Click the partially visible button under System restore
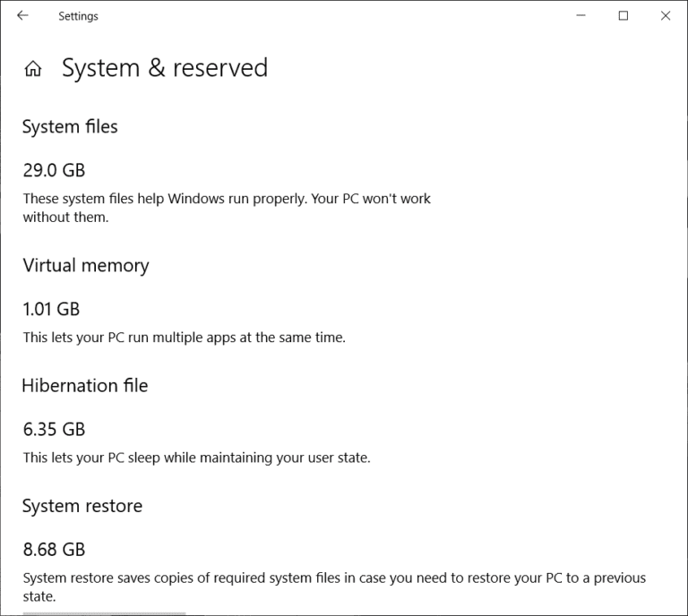The image size is (688, 616). [x=104, y=613]
